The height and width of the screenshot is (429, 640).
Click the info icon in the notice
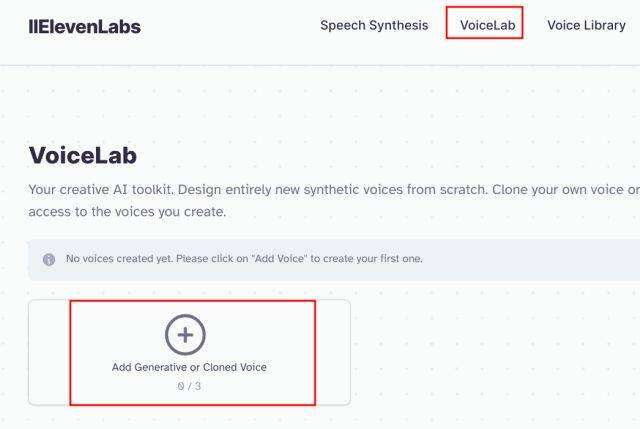tap(48, 259)
